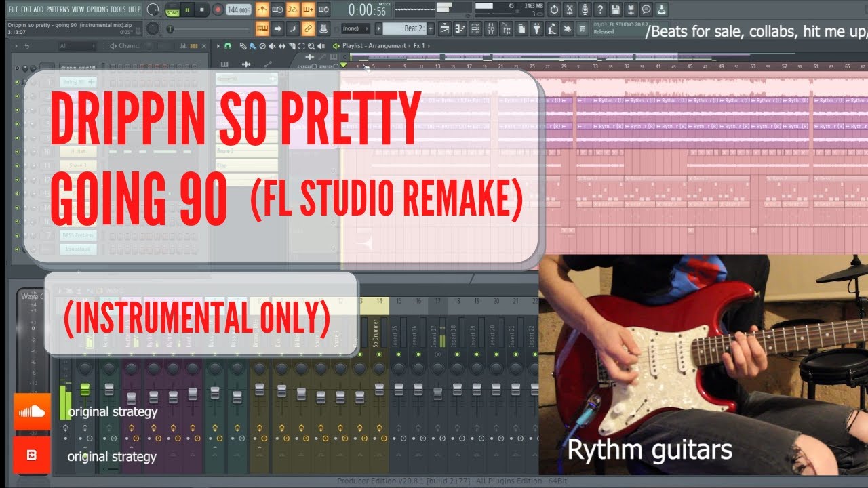Toggle loop recording icon
868x488 pixels.
click(323, 9)
